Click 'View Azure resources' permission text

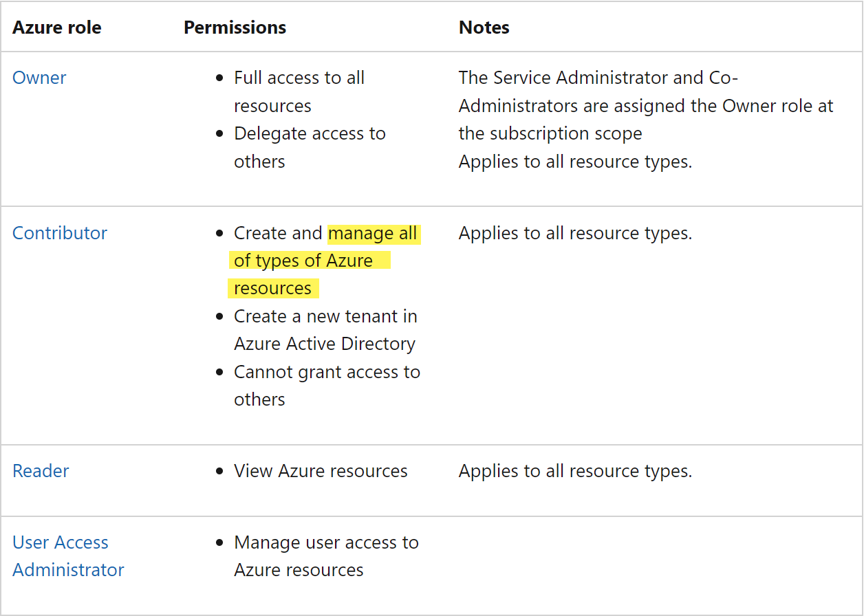(x=321, y=471)
